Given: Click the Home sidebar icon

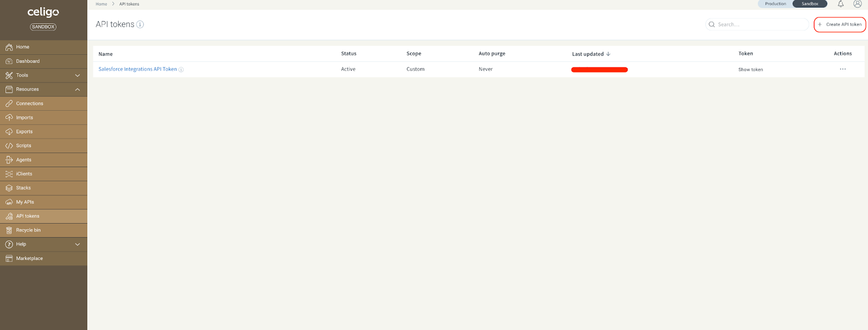Looking at the screenshot, I should (x=9, y=47).
